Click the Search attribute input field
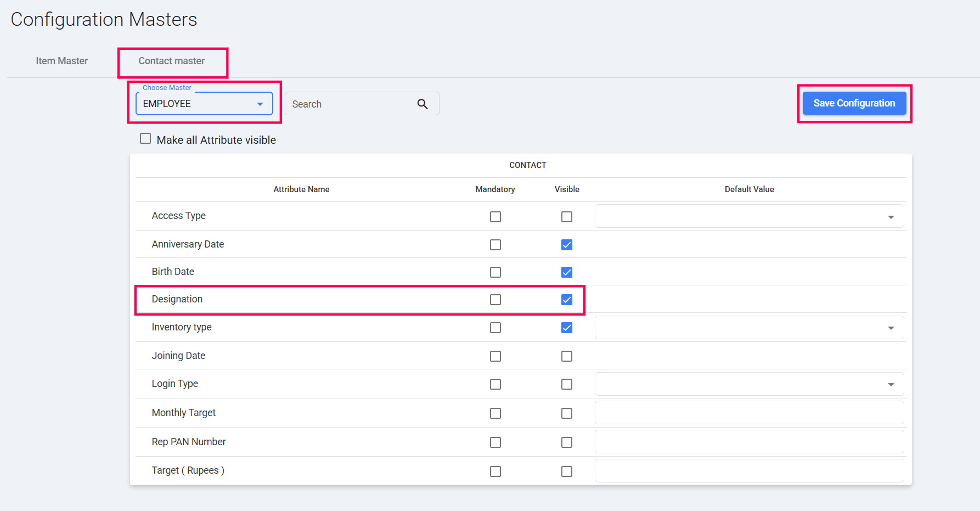This screenshot has height=511, width=980. click(x=351, y=104)
